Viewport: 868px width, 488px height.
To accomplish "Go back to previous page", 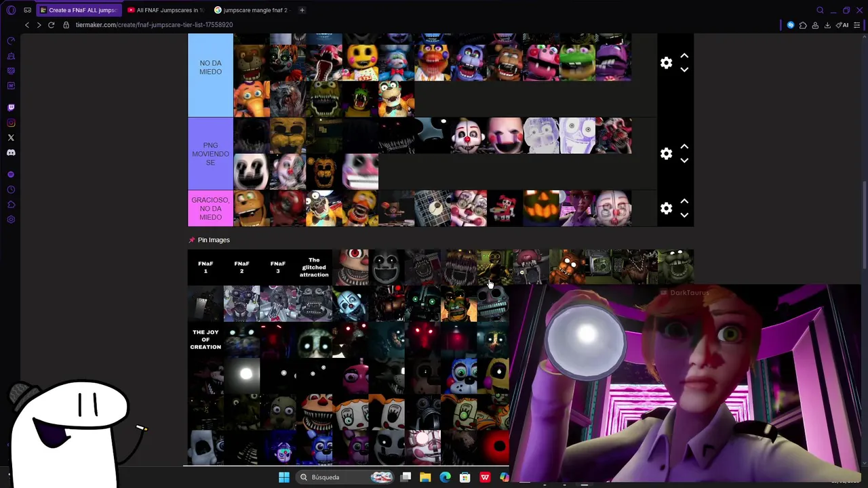I will (26, 25).
